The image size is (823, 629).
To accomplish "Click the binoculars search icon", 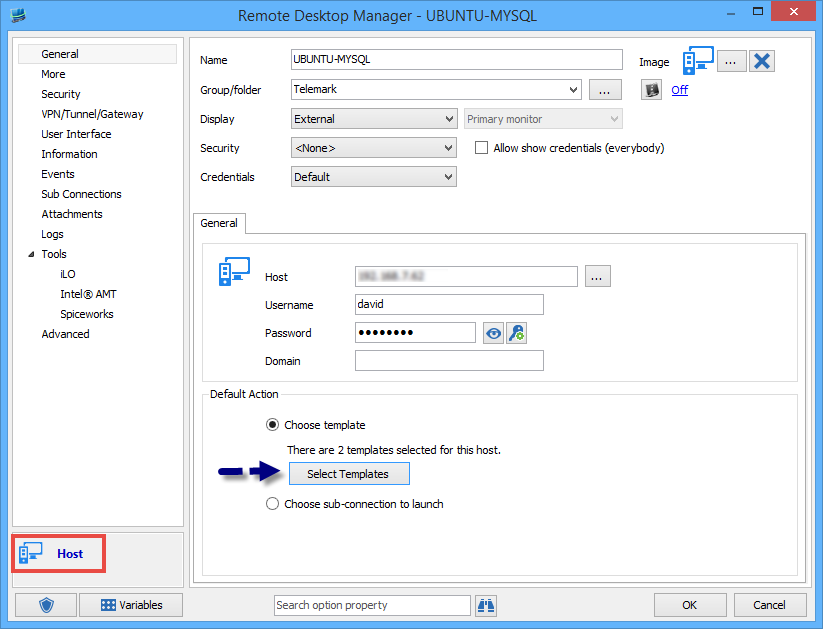I will tap(485, 605).
